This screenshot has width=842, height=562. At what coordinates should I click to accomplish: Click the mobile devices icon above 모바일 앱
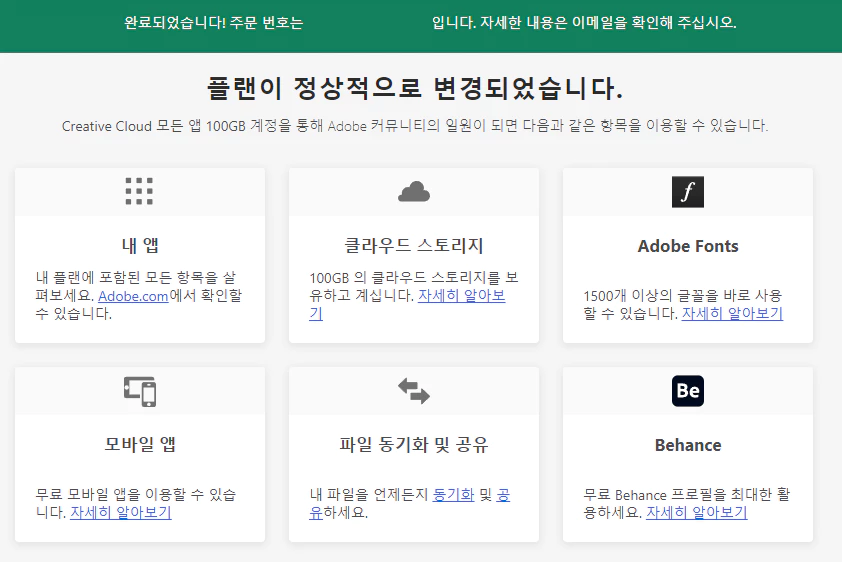[140, 391]
